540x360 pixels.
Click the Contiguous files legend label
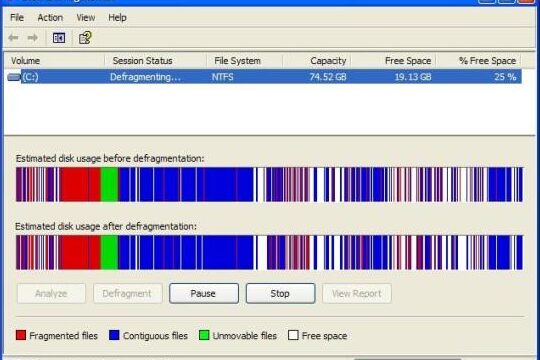tap(155, 336)
